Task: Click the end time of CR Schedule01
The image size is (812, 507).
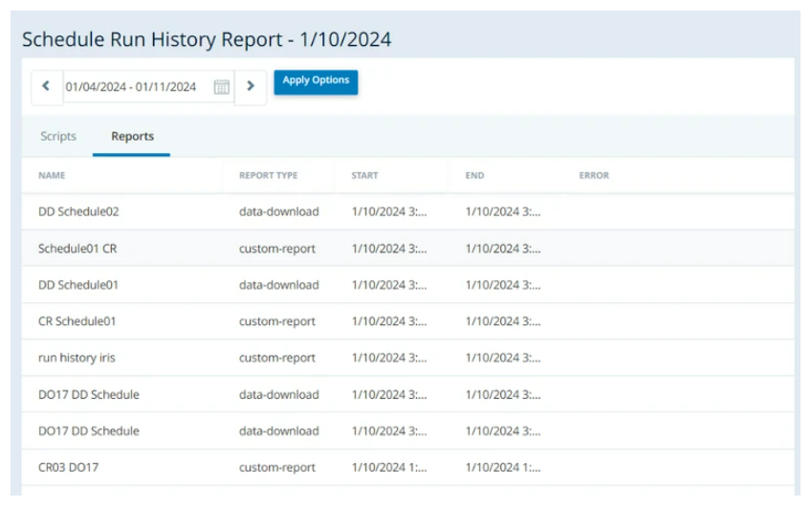Action: click(503, 321)
